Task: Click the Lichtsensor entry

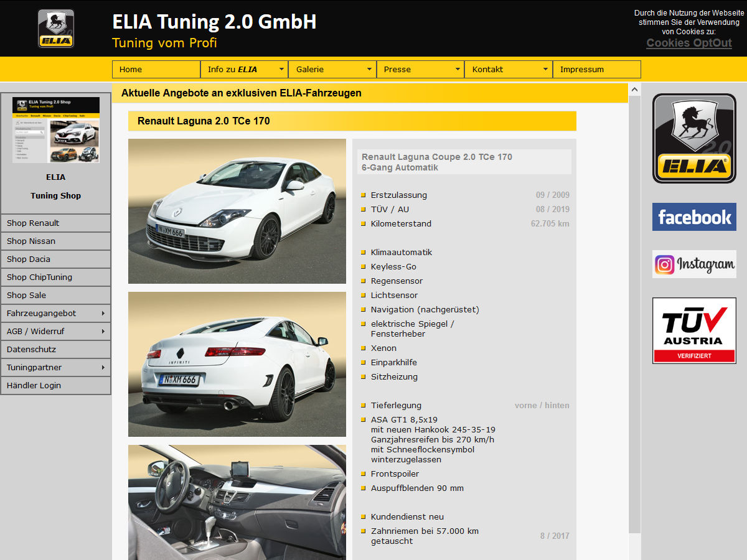Action: [x=394, y=295]
